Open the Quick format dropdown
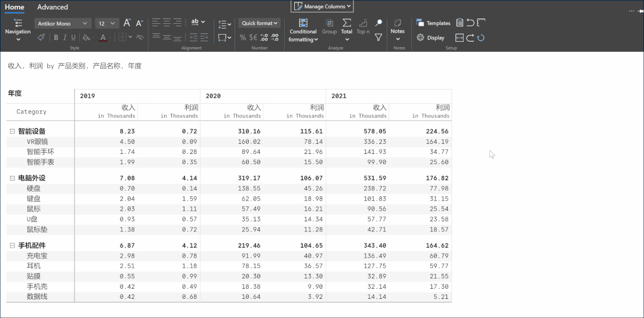Image resolution: width=644 pixels, height=318 pixels. 260,23
